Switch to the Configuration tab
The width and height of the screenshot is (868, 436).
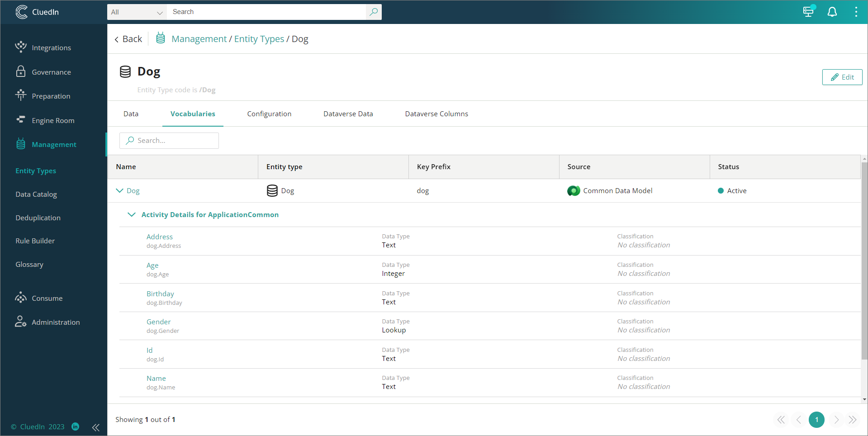point(269,114)
